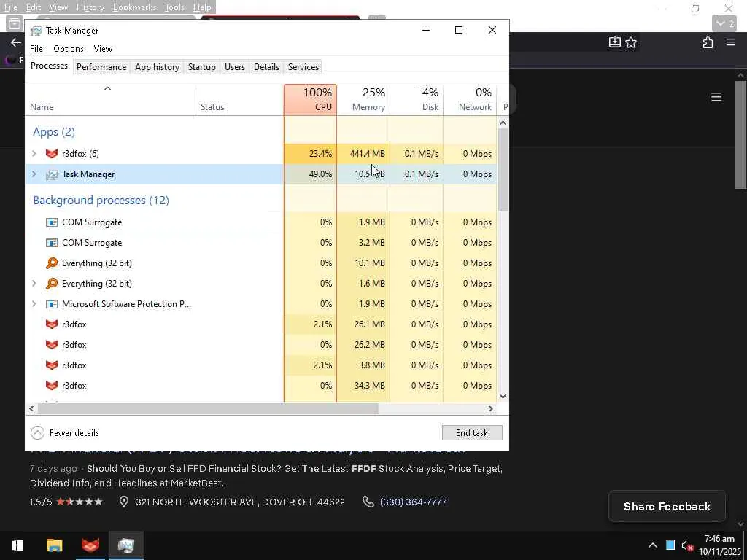
Task: Click the process list scroll up arrow
Action: 503,122
